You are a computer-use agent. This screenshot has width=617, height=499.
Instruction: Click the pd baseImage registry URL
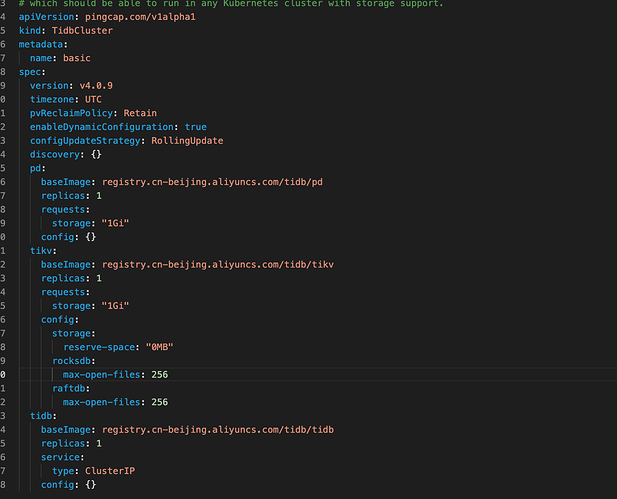point(212,182)
